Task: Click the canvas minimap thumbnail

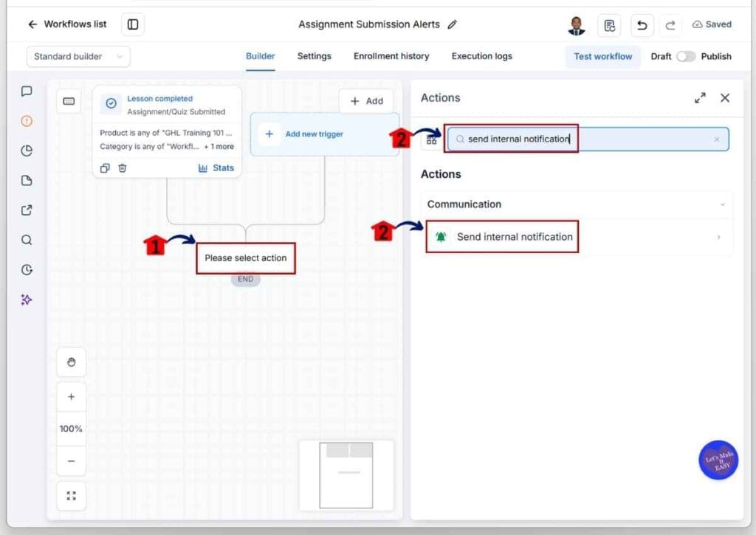Action: [346, 475]
